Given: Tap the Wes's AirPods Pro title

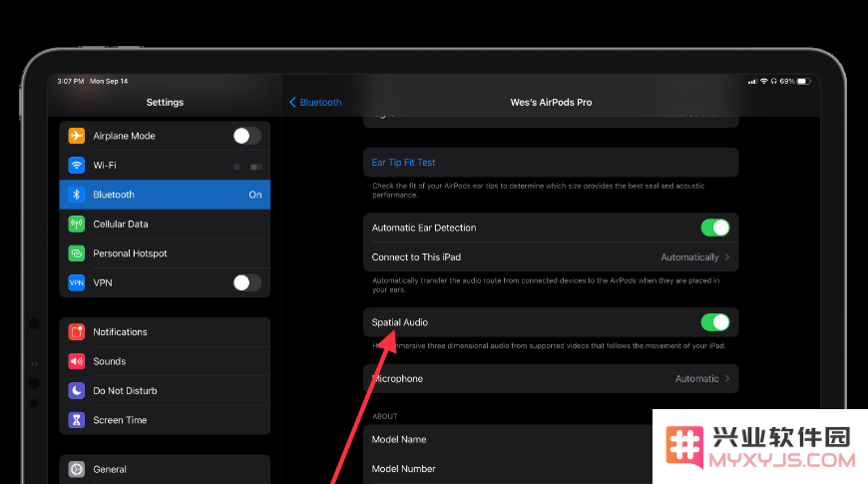Looking at the screenshot, I should point(551,103).
